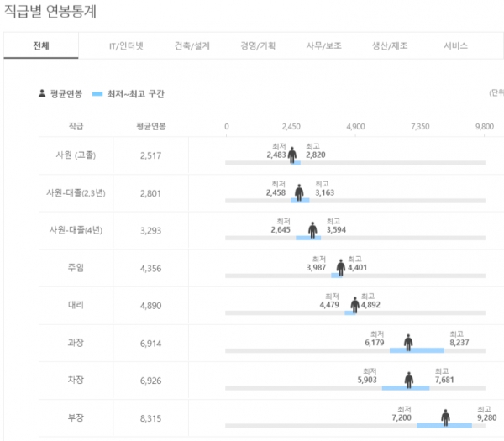The width and height of the screenshot is (504, 441).
Task: Click the 평균연봉 column header
Action: click(151, 126)
